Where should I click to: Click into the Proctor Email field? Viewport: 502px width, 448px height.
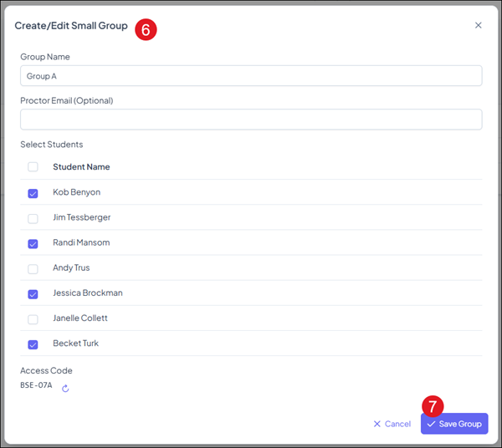(251, 120)
